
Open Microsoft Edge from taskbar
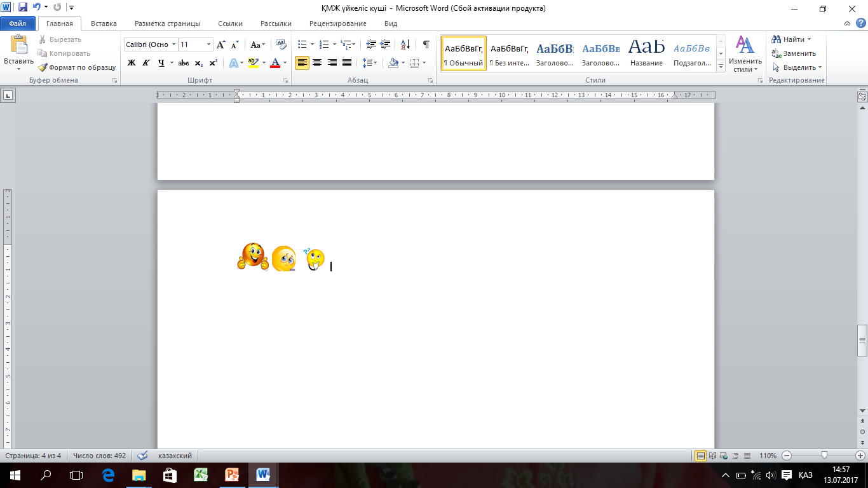[x=108, y=475]
